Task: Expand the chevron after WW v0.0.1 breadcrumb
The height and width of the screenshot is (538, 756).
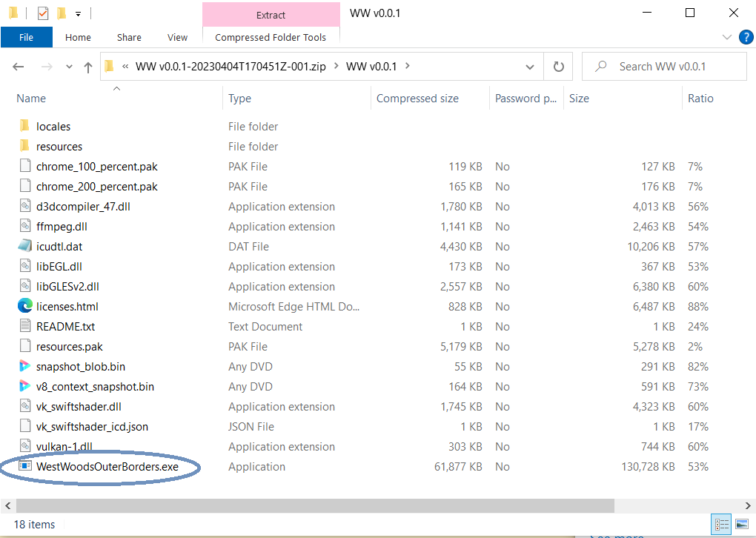Action: click(408, 65)
